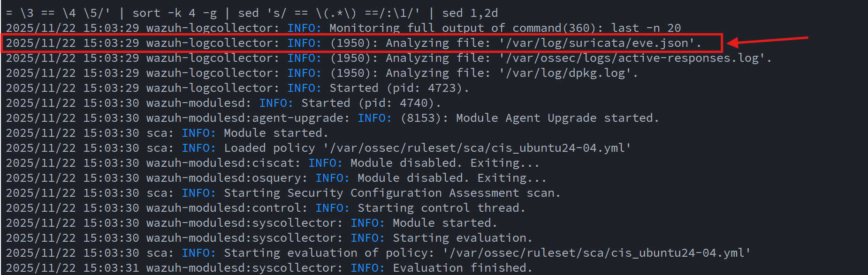868x275 pixels.
Task: Click the sca 'Module started.' message
Action: (x=276, y=133)
